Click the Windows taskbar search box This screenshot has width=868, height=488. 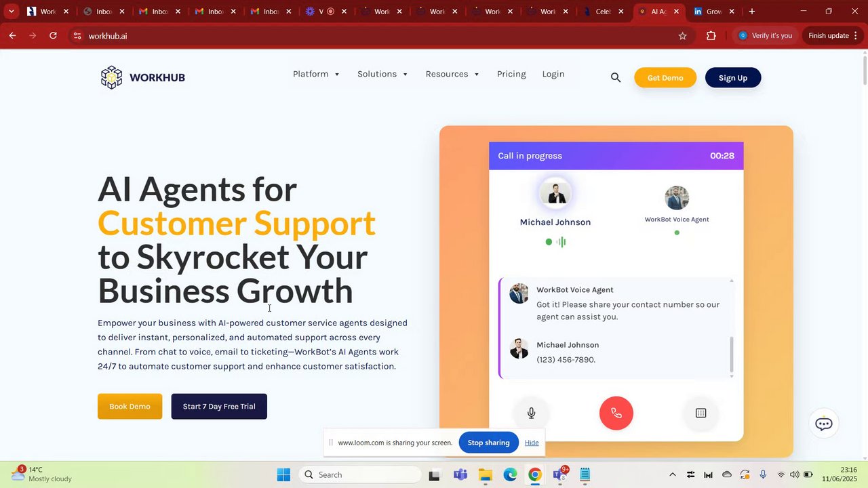tap(360, 475)
